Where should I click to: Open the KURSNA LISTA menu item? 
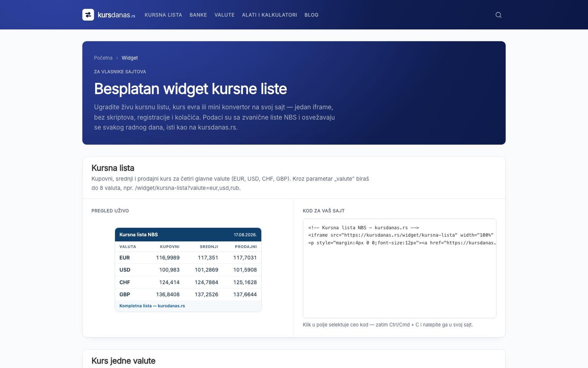coord(163,15)
